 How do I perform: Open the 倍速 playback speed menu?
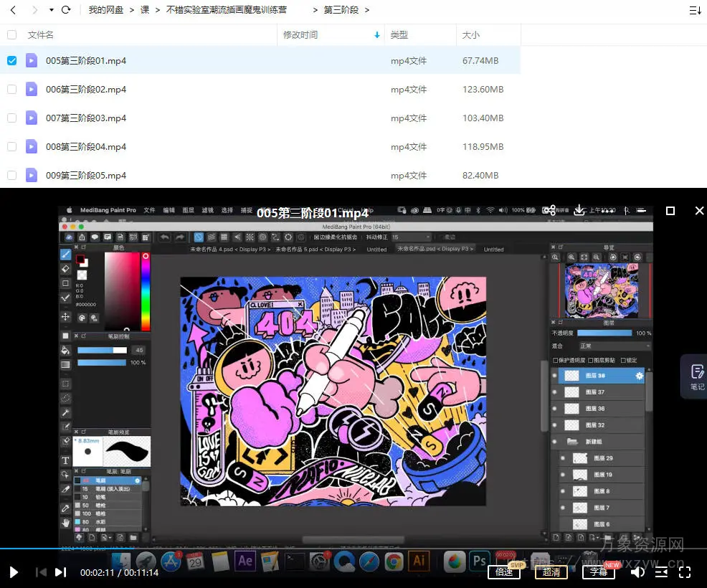[x=504, y=572]
